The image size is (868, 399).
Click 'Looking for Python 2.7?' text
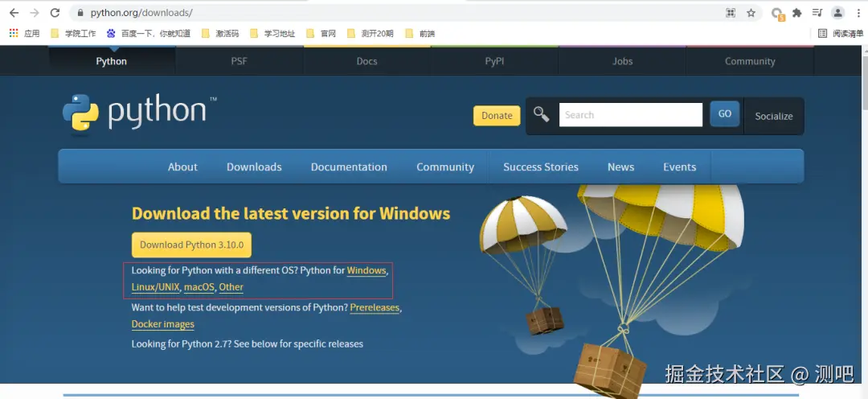(181, 344)
